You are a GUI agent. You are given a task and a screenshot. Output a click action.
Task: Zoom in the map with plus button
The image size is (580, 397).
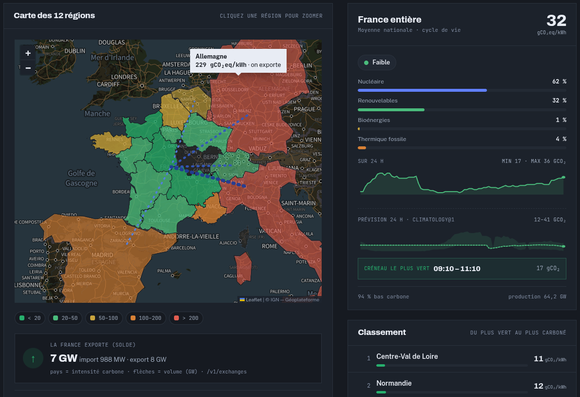click(28, 53)
